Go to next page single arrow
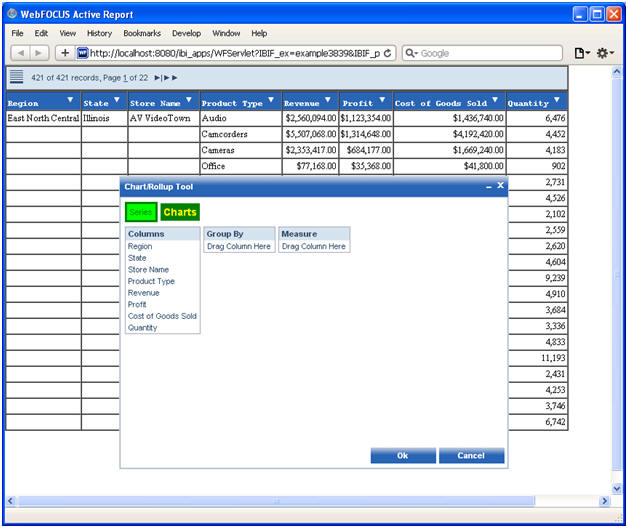628x528 pixels. click(x=167, y=78)
